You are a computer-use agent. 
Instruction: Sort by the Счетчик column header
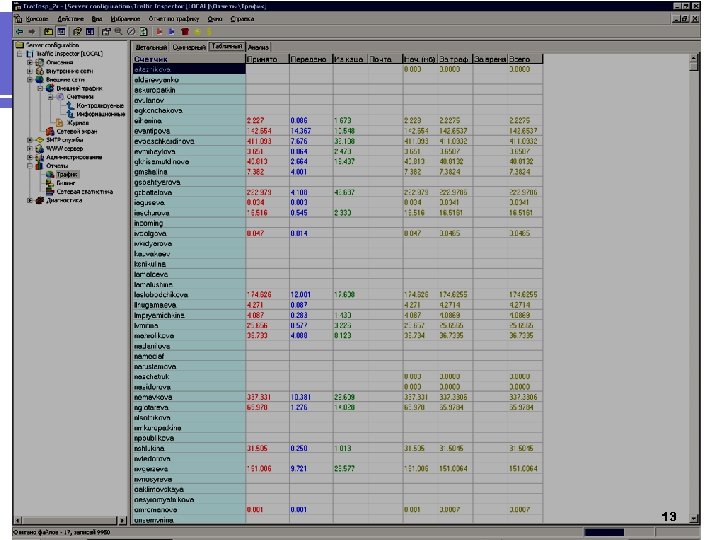coord(189,59)
